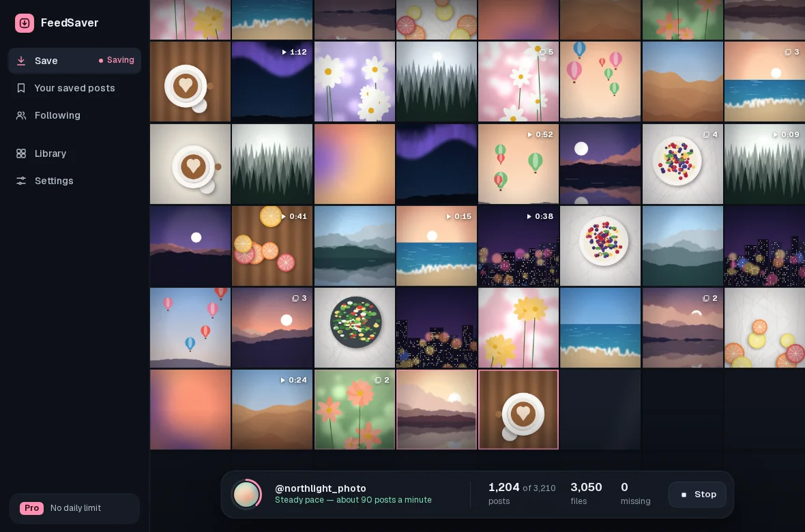
Task: Click the 0 missing count
Action: [x=624, y=487]
